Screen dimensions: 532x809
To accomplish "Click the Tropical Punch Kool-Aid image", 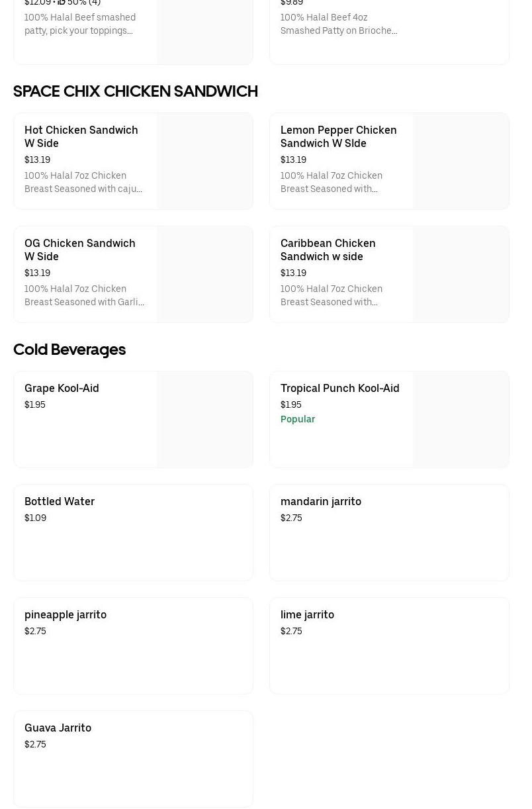I will 461,420.
